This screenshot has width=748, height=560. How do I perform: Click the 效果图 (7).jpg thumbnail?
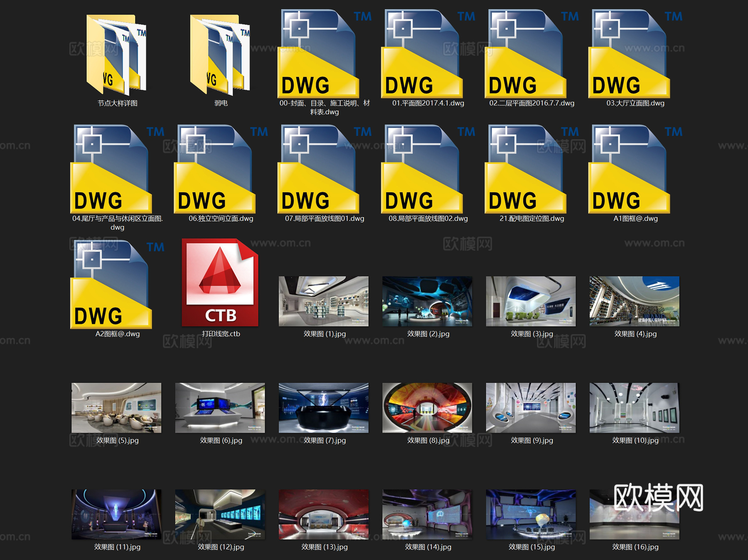[x=324, y=408]
